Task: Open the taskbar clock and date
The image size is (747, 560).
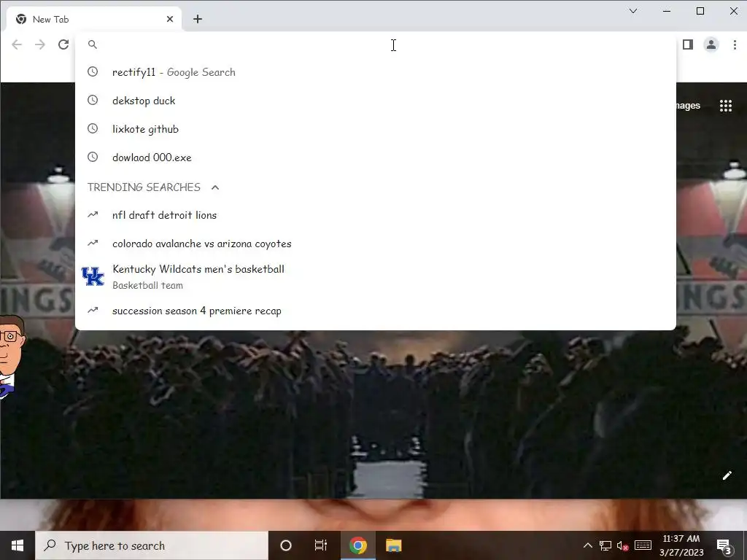Action: (x=681, y=545)
